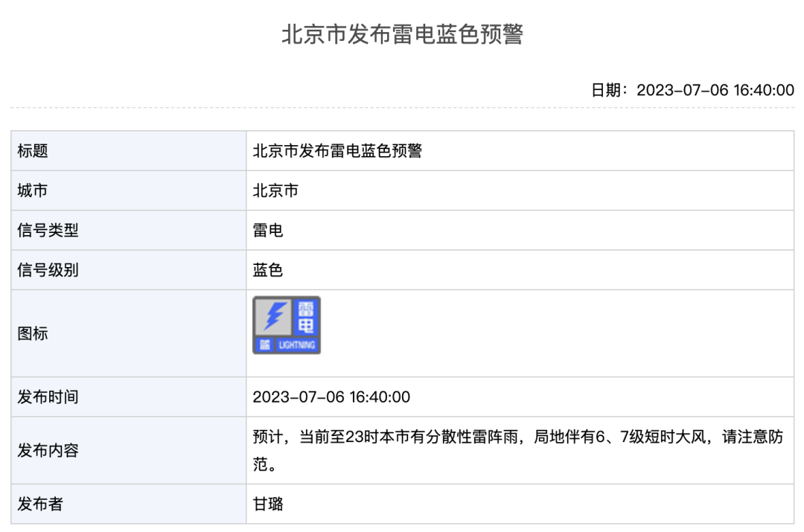The image size is (804, 532).
Task: Select the publisher name 甘璐
Action: click(x=268, y=504)
